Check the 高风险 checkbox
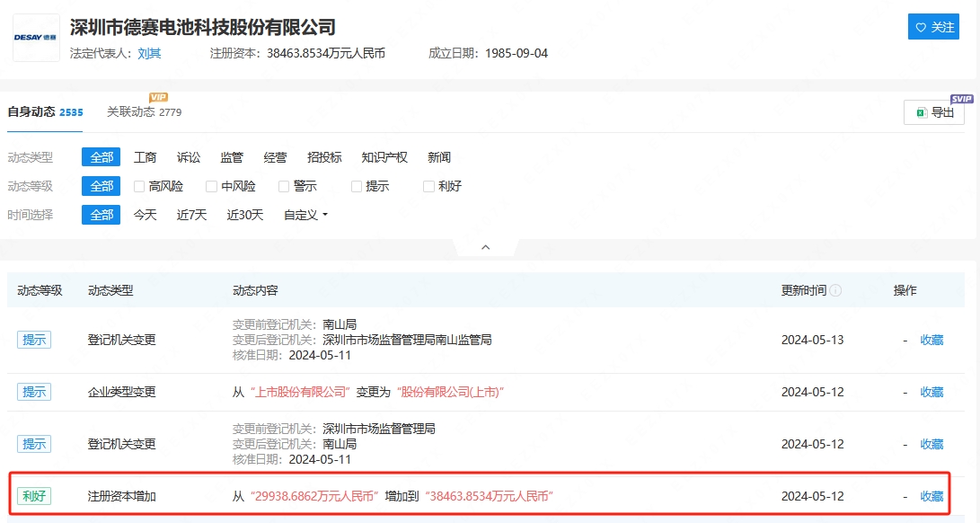 [x=139, y=186]
